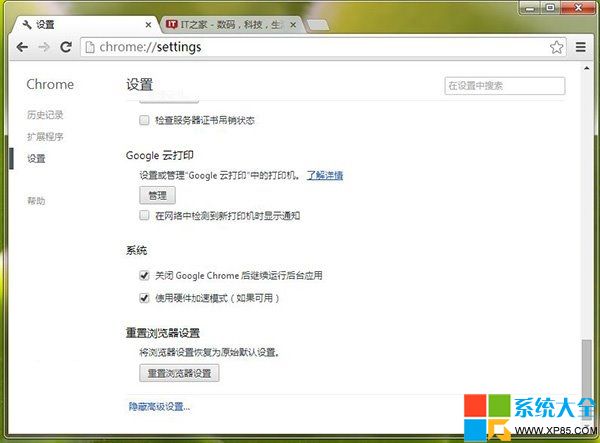Click the browser forward arrow
This screenshot has width=600, height=443.
[44, 47]
